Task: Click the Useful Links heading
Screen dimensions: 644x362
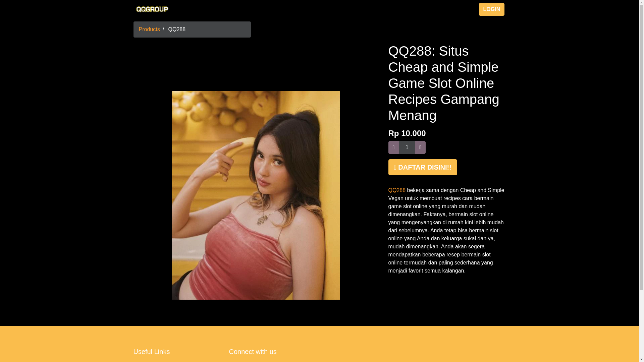Action: pyautogui.click(x=152, y=352)
